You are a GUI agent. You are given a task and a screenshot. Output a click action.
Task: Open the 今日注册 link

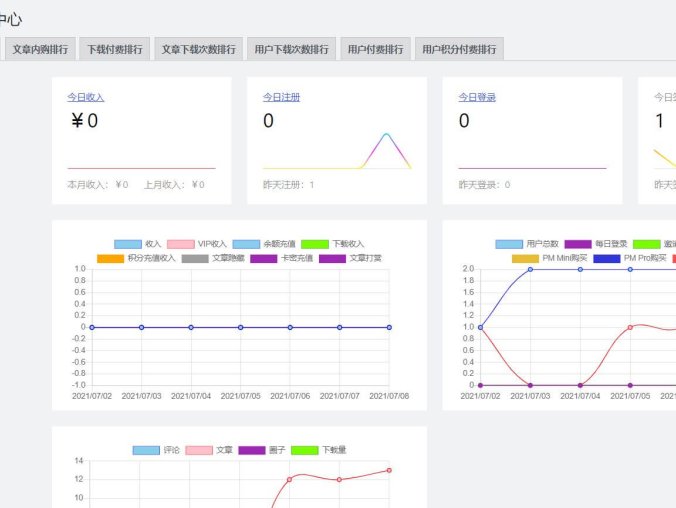coord(281,97)
